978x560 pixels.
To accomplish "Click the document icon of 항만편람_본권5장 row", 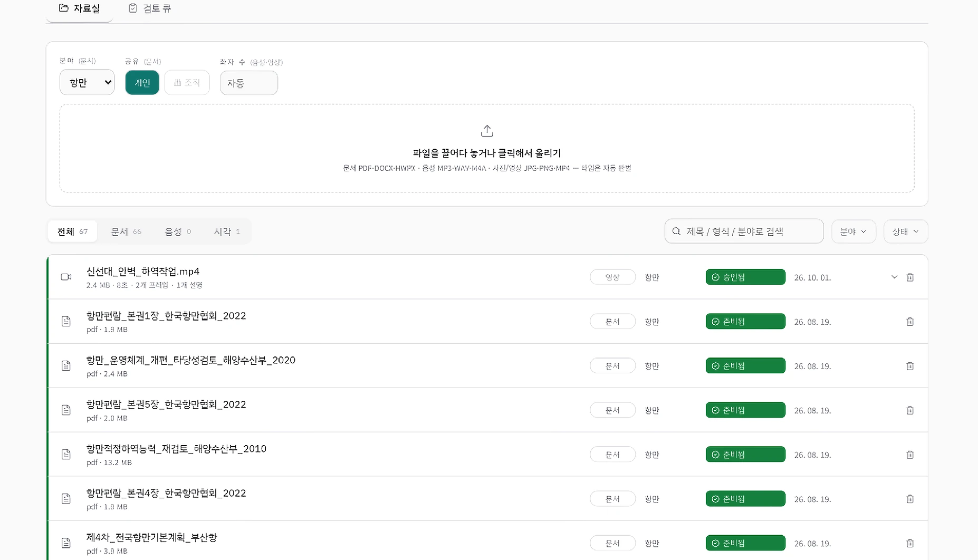I will point(66,410).
